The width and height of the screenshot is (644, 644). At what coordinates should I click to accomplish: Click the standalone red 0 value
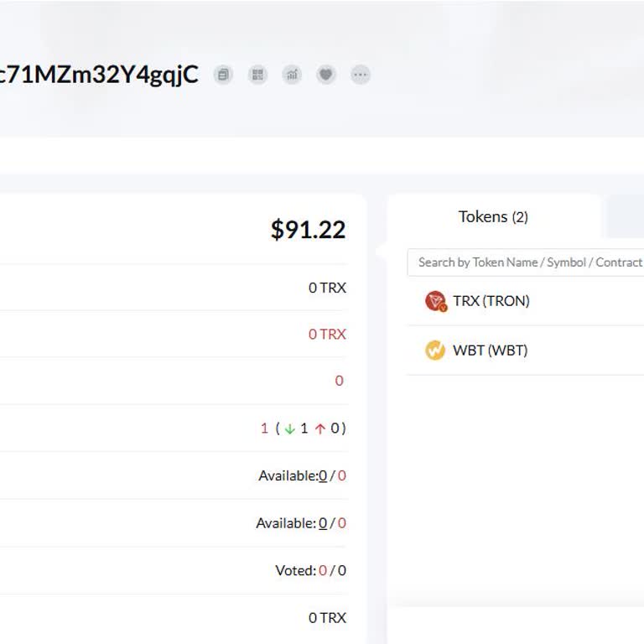pyautogui.click(x=340, y=381)
